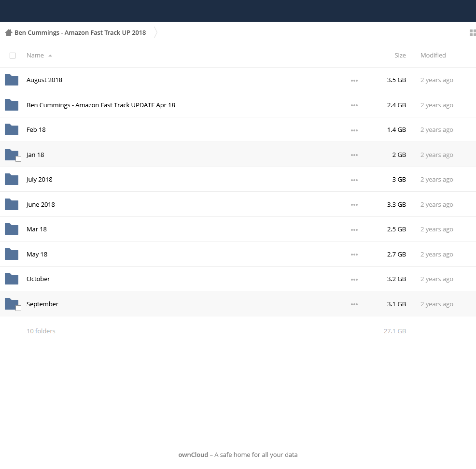Click the 3 GB size for July 2018
This screenshot has width=476, height=469.
[399, 180]
